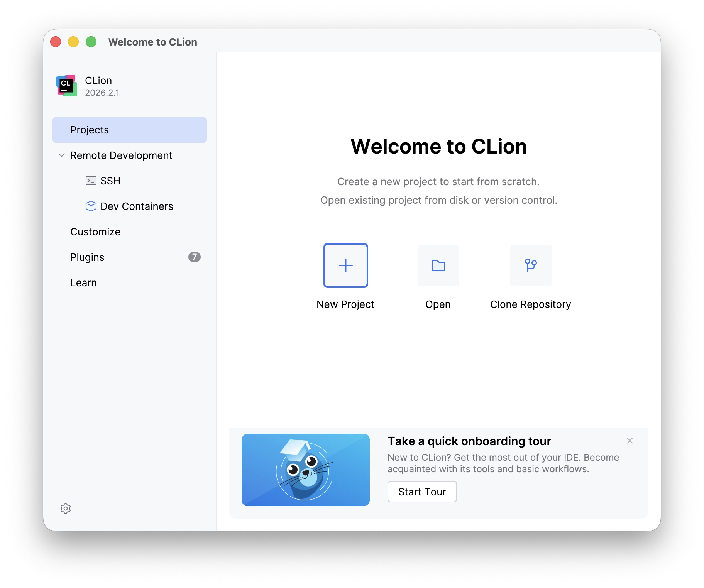Click the SSH terminal icon

click(x=91, y=181)
